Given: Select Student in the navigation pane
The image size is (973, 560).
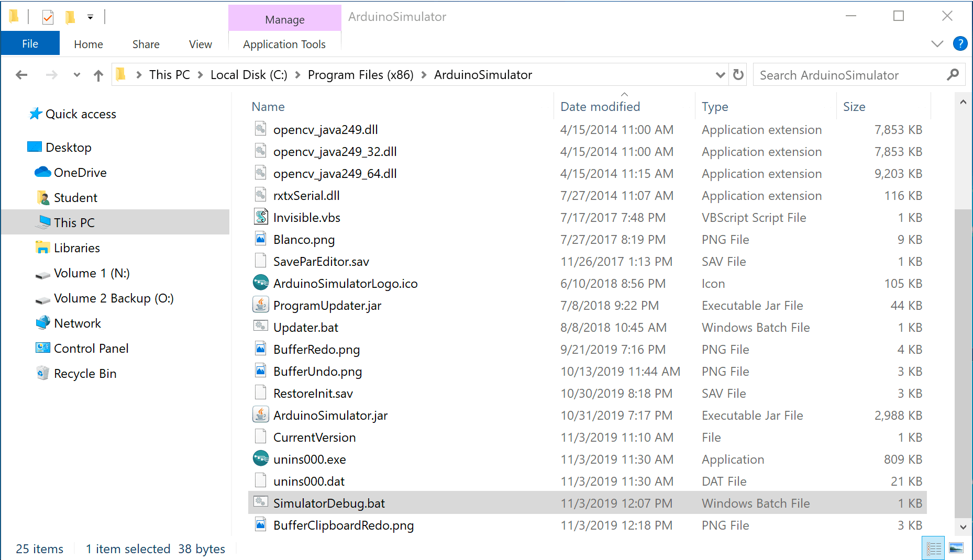Looking at the screenshot, I should [x=75, y=197].
